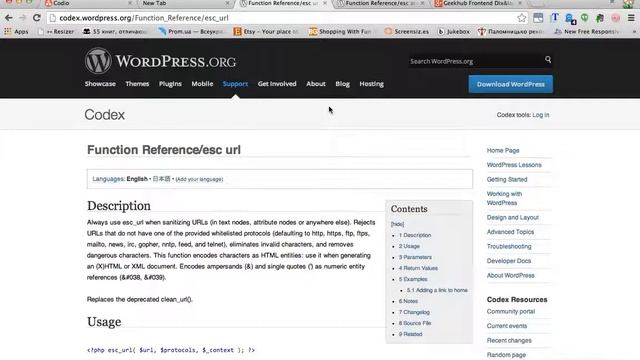
Task: Hide the Contents box
Action: (397, 224)
